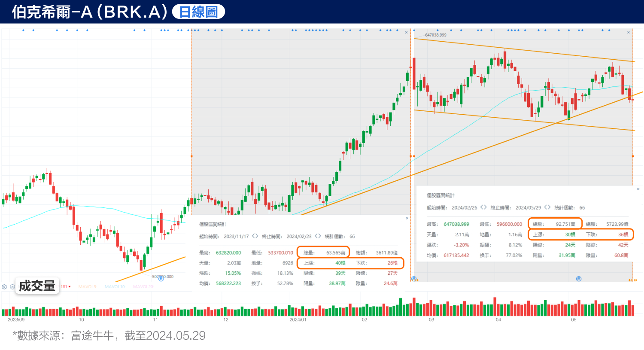Viewport: 644px width, 350px height.
Task: Toggle the MAVOL20 indicator label
Action: (x=143, y=287)
